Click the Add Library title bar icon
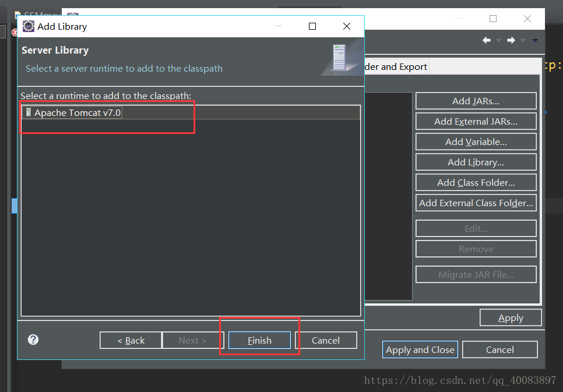This screenshot has height=392, width=563. [x=29, y=26]
